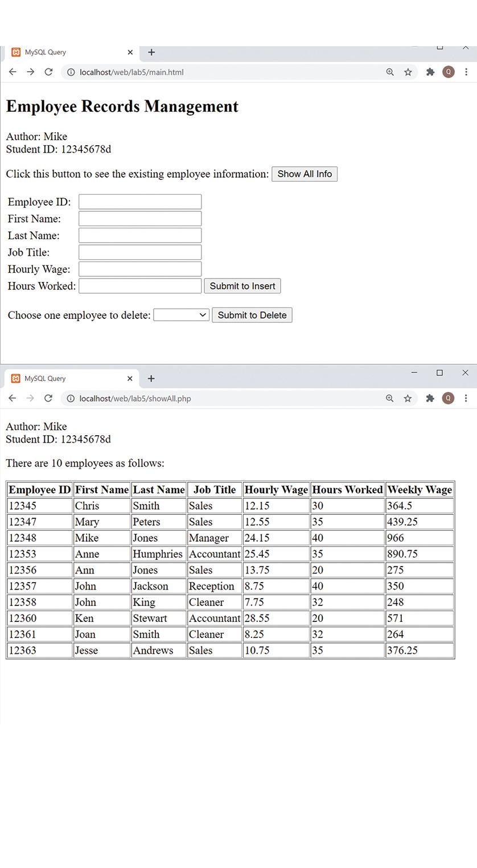Click the job title cell Reception
Screen dimensions: 477x868
tap(215, 586)
